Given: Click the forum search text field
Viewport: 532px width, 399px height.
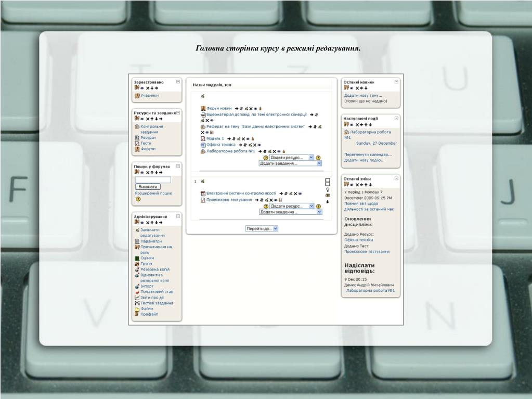Looking at the screenshot, I should 153,180.
